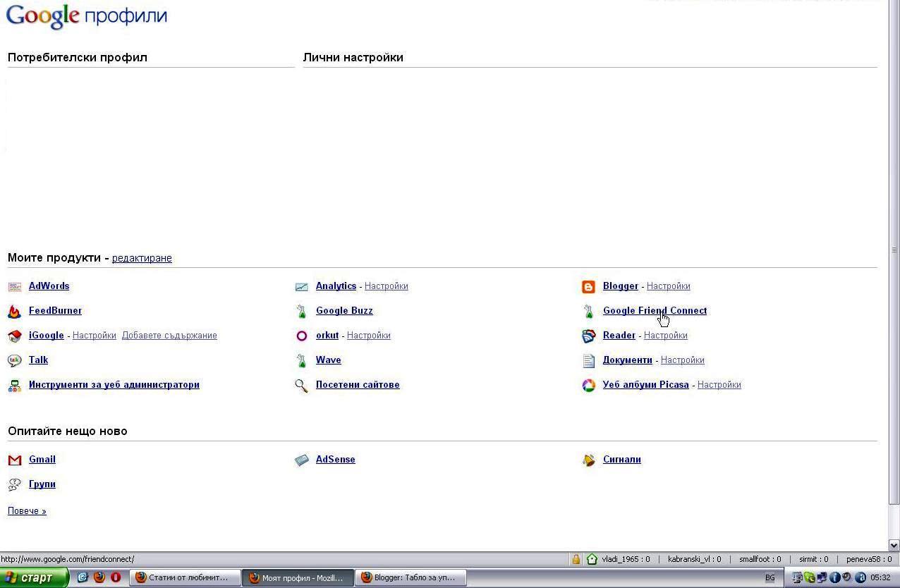Click редактиране link next to Моите продукти
900x588 pixels.
pos(142,258)
